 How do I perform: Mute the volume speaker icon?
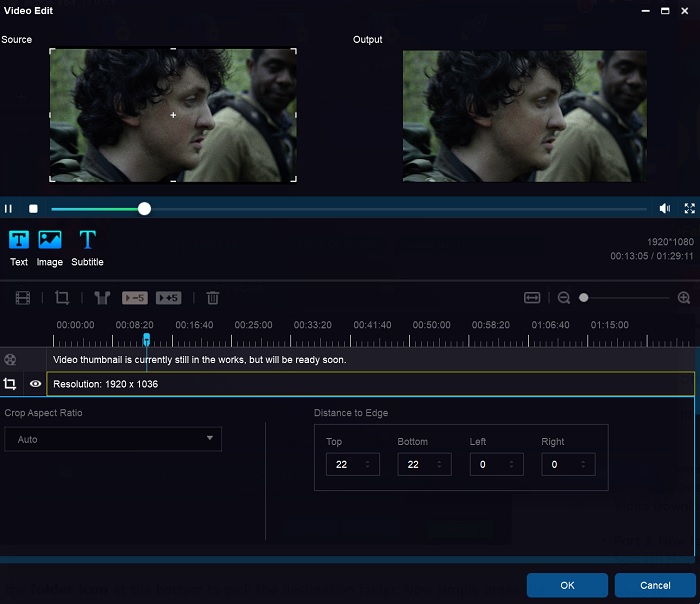[665, 208]
